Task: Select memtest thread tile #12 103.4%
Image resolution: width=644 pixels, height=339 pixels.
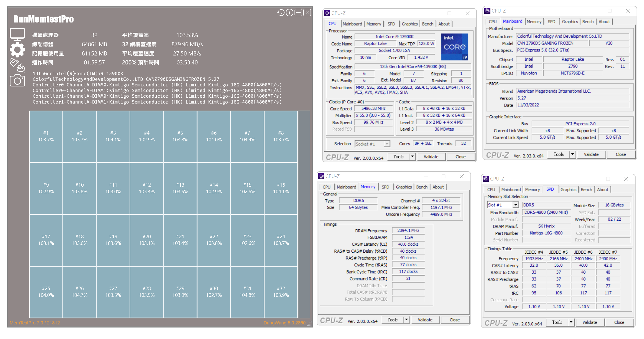Action: click(147, 188)
